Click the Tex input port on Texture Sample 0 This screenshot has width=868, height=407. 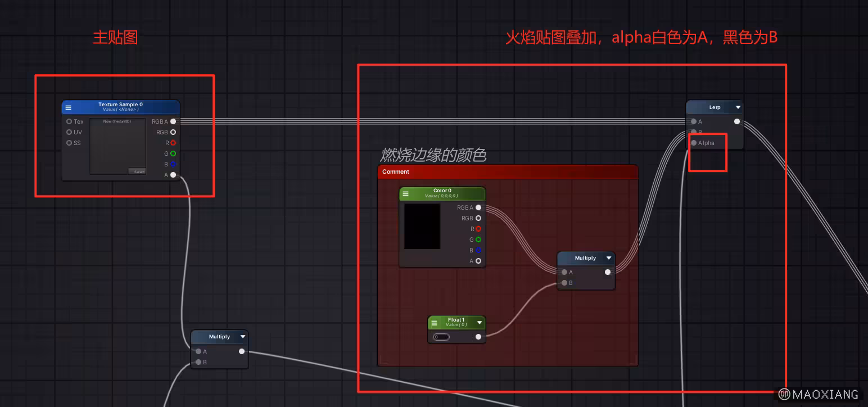pos(69,121)
